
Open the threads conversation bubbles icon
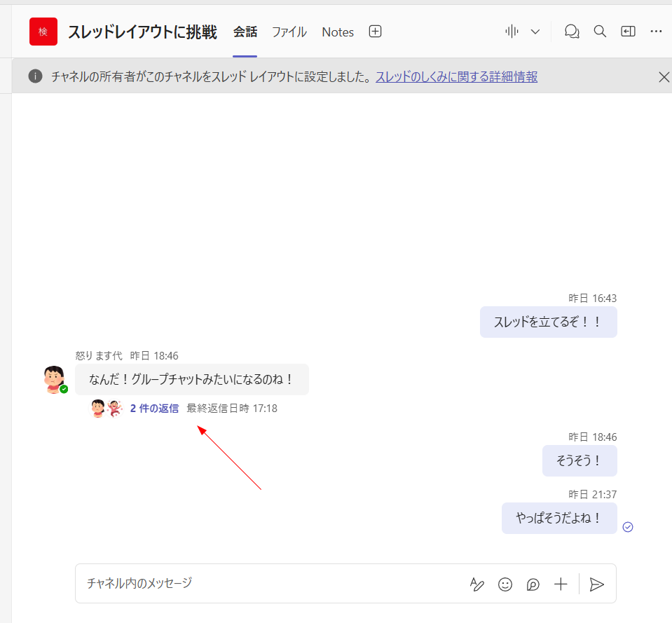point(572,32)
